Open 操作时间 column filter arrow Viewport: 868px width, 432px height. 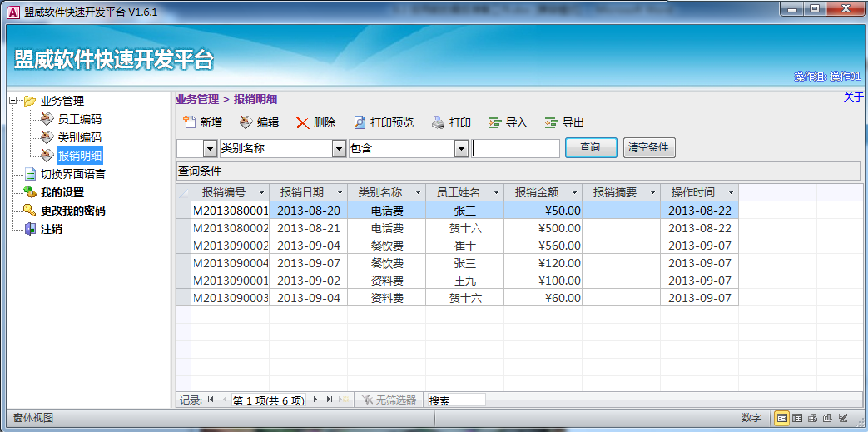[731, 193]
